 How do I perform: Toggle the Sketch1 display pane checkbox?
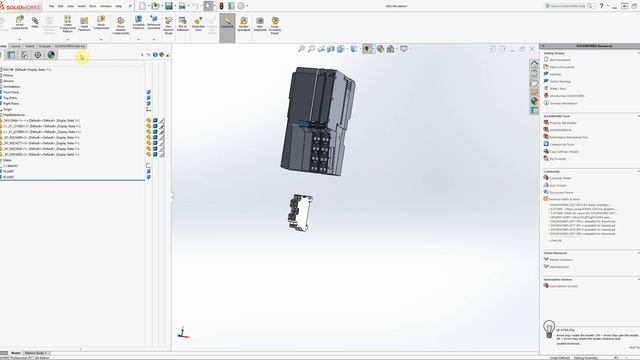148,166
